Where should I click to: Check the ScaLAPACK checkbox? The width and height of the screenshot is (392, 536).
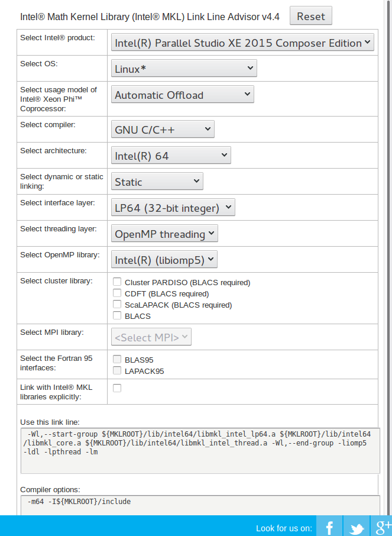[x=117, y=304]
